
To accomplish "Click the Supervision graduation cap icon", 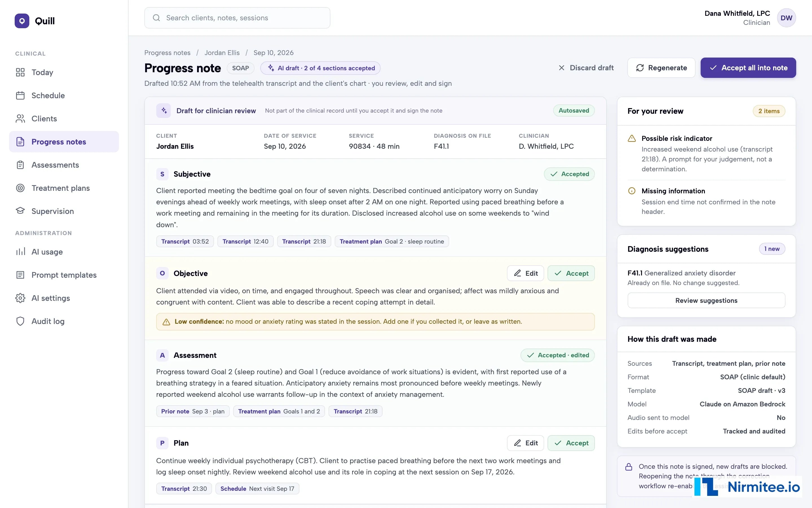I will [20, 211].
